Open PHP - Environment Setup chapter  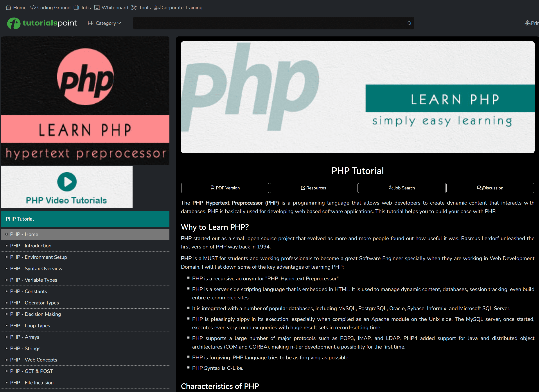coord(38,257)
